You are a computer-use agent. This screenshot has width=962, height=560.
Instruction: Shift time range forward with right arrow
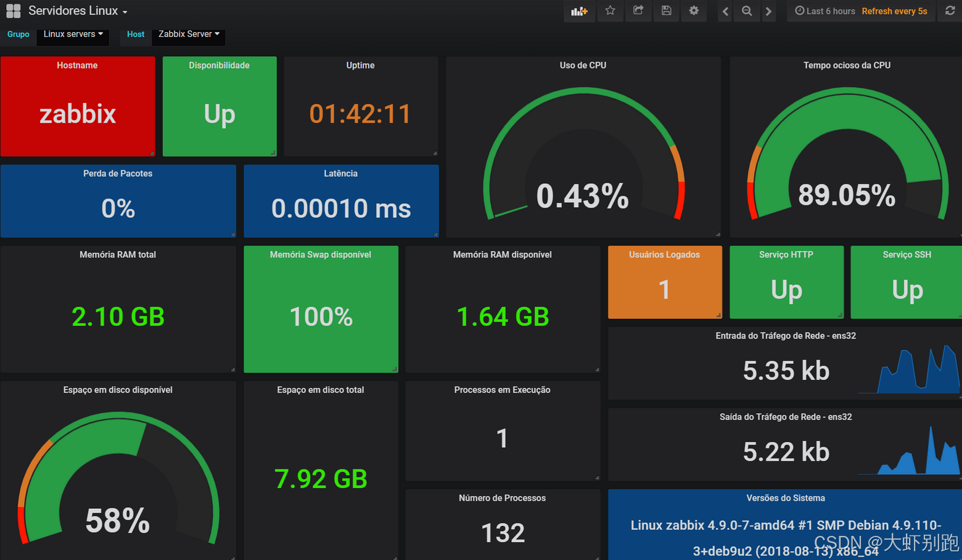click(768, 11)
